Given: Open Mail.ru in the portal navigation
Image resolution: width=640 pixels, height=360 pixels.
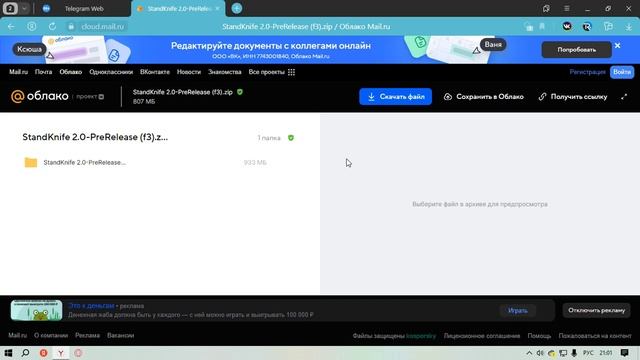Looking at the screenshot, I should coord(18,72).
